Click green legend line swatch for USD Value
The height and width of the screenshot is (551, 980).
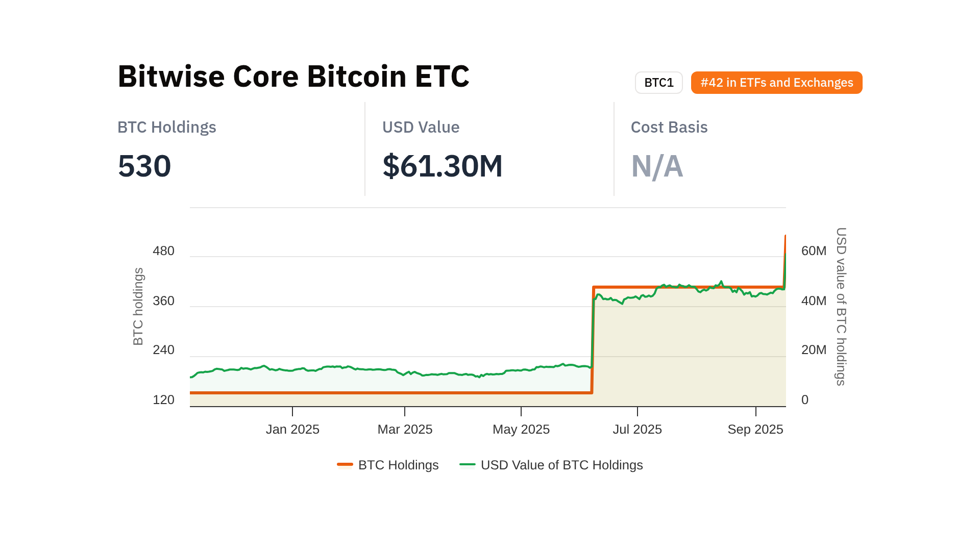coord(468,464)
